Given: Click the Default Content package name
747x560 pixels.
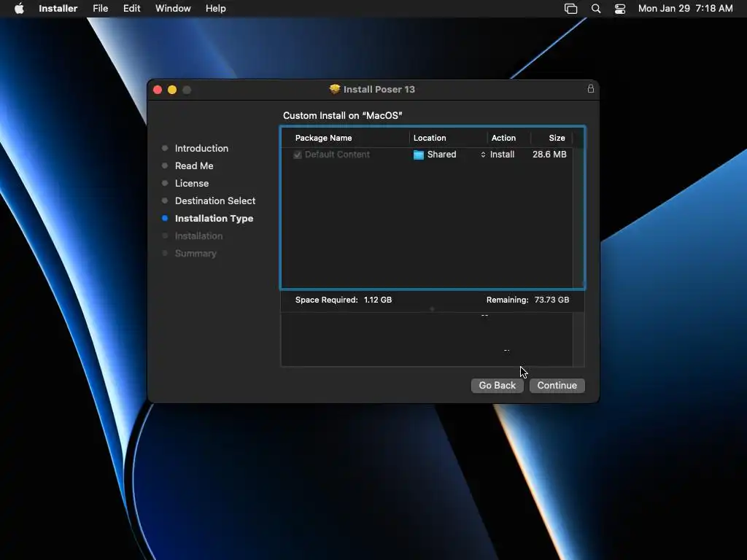Looking at the screenshot, I should [337, 155].
